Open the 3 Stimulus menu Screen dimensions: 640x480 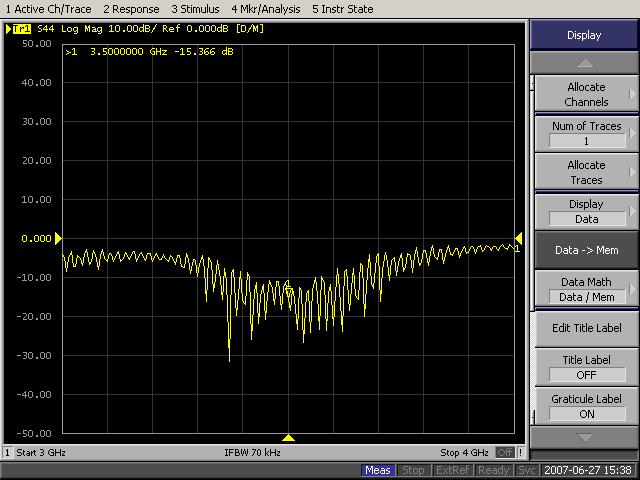[x=195, y=9]
